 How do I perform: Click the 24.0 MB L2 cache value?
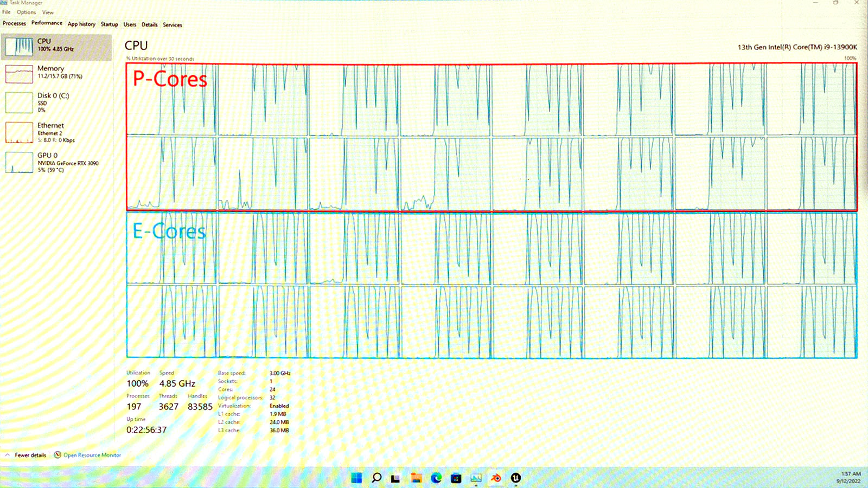(x=279, y=422)
